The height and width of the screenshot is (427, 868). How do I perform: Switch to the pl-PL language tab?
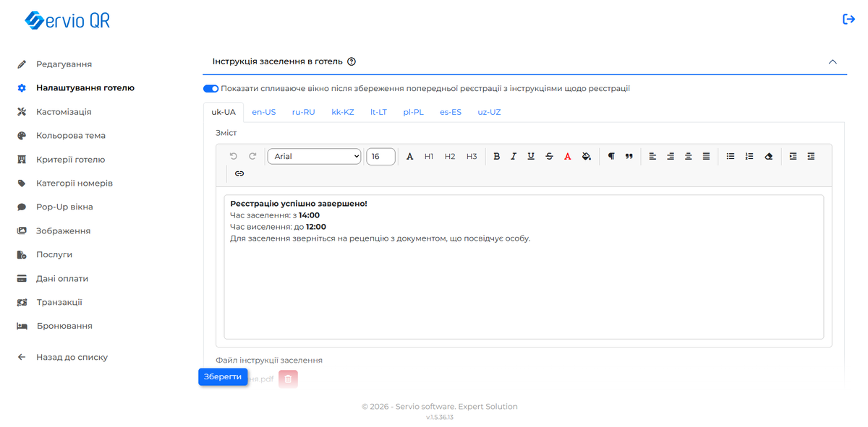coord(414,112)
